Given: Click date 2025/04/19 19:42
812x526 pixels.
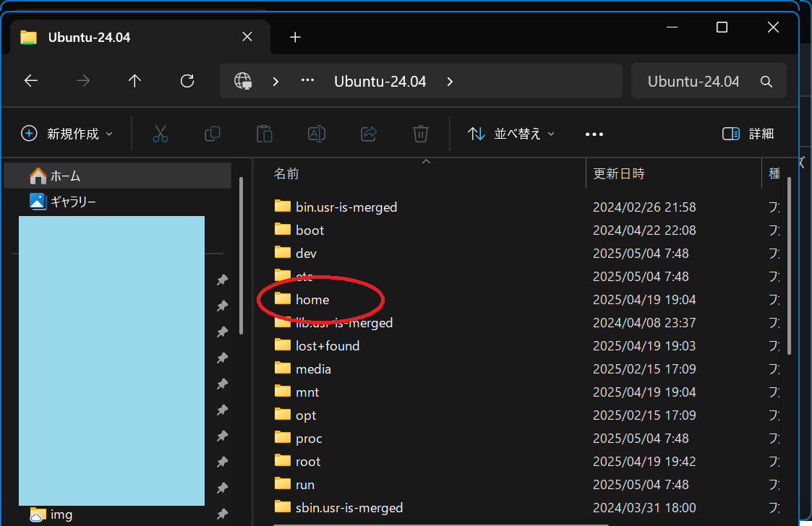Looking at the screenshot, I should [644, 462].
